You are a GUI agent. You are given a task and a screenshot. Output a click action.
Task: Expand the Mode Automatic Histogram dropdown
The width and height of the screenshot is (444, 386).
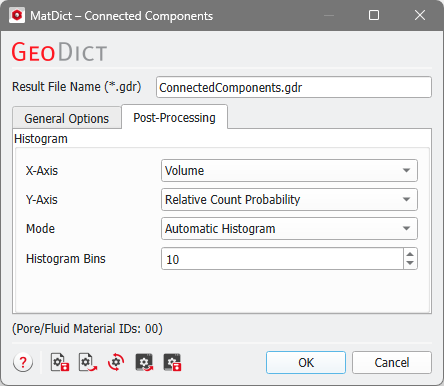point(289,228)
